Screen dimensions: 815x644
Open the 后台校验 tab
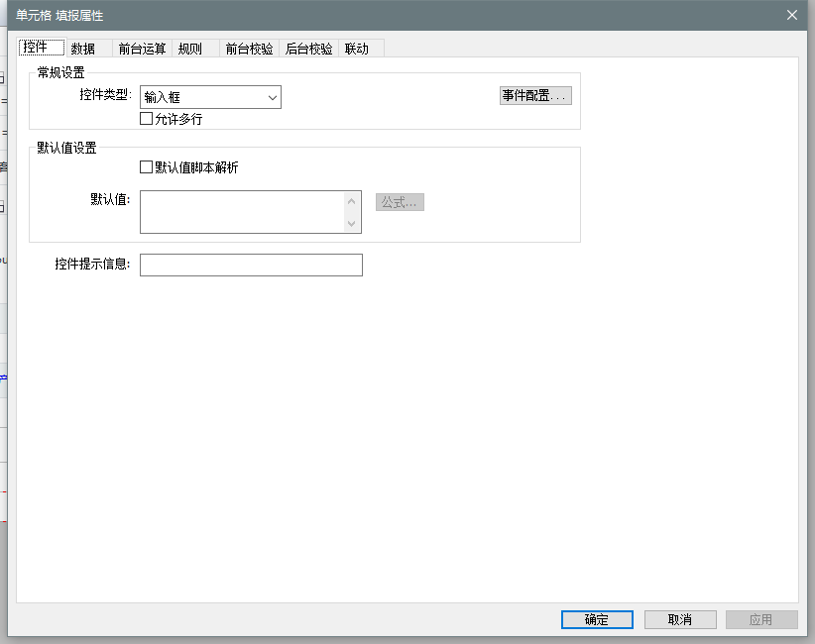coord(308,49)
